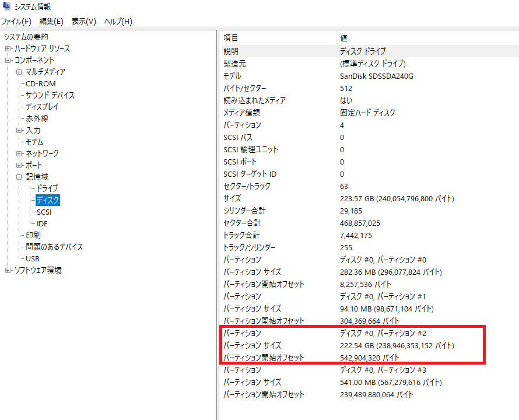
Task: Expand the ハードウェア リソース node
Action: [x=8, y=49]
